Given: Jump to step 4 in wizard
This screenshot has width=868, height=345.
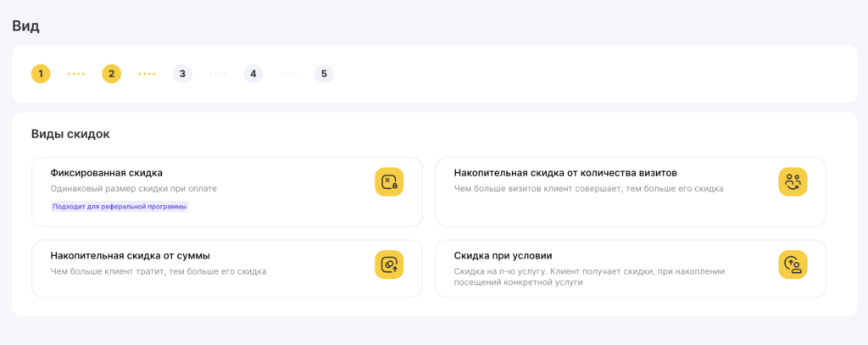Looking at the screenshot, I should (x=253, y=74).
